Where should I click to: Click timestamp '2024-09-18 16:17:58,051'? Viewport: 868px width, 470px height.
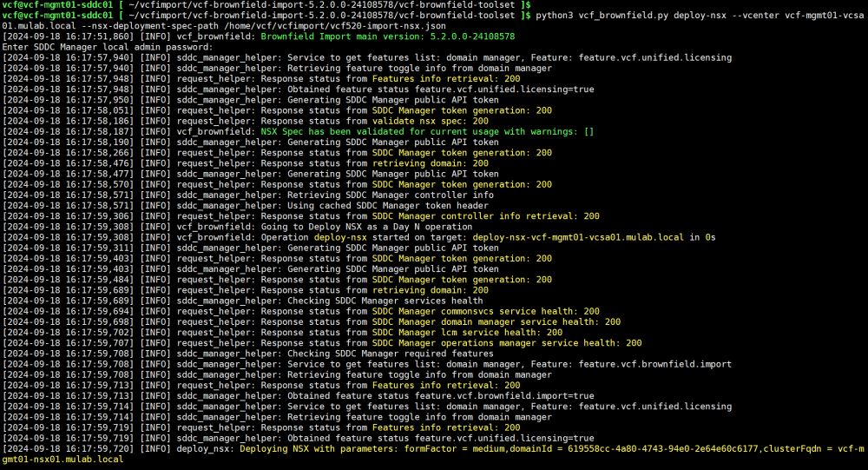[x=68, y=110]
